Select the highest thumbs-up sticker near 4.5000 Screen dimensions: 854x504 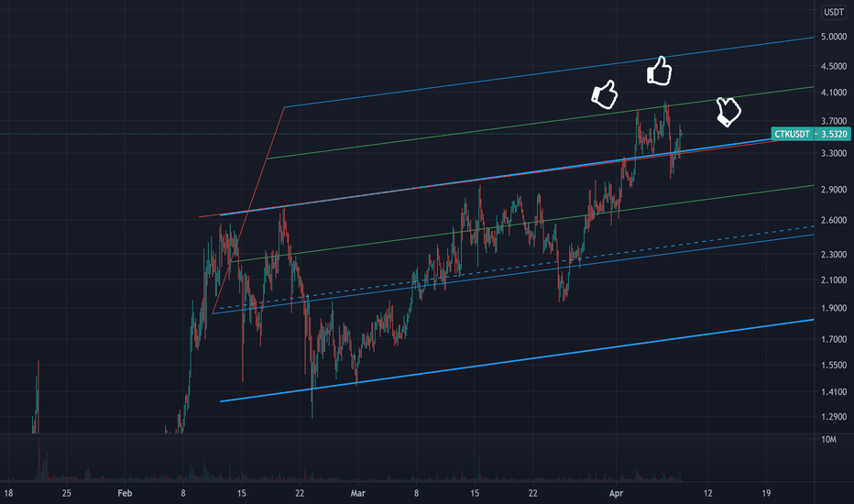tap(659, 71)
